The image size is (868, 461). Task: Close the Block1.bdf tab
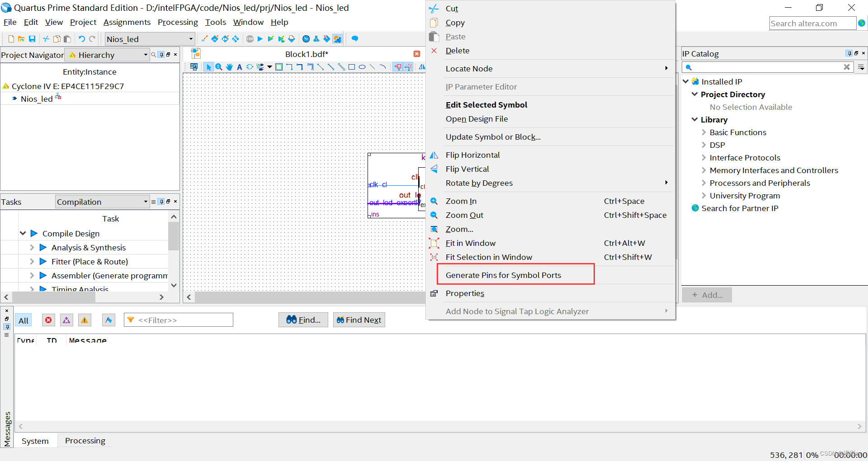click(x=417, y=54)
